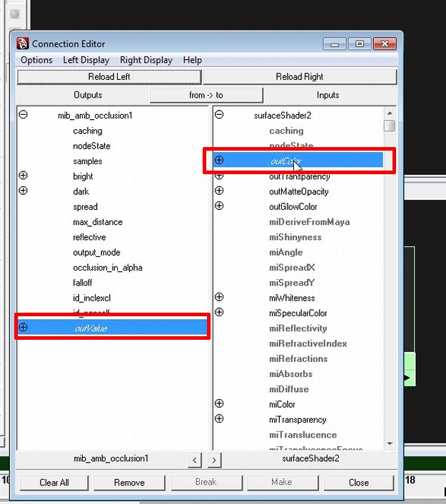446x504 pixels.
Task: Select the samples attribute
Action: [x=87, y=161]
